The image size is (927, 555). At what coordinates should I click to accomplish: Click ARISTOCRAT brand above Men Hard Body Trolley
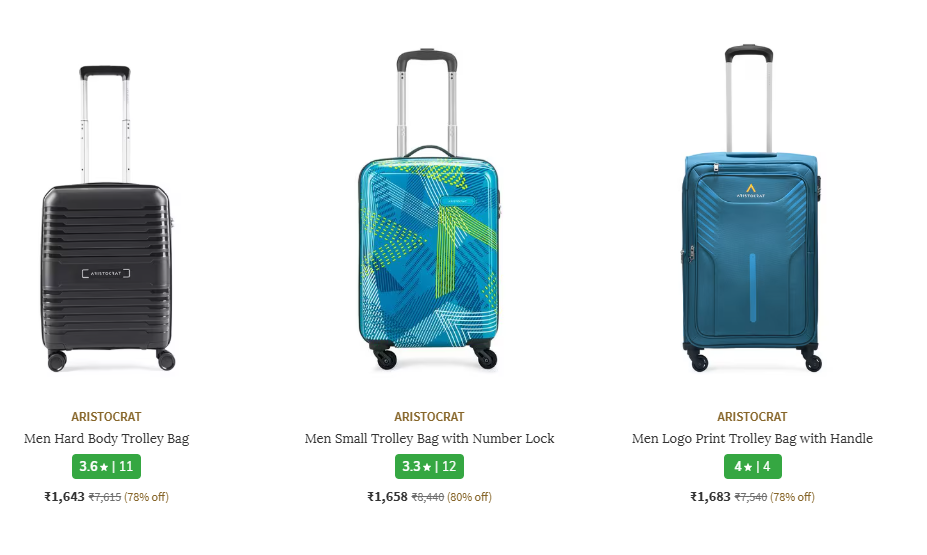[106, 417]
